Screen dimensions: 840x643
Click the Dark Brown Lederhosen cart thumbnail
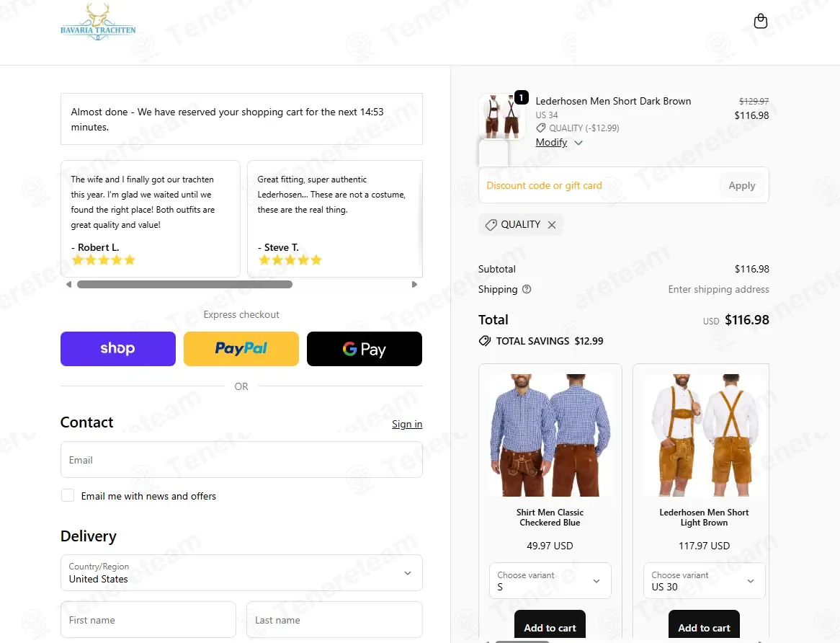pyautogui.click(x=501, y=117)
